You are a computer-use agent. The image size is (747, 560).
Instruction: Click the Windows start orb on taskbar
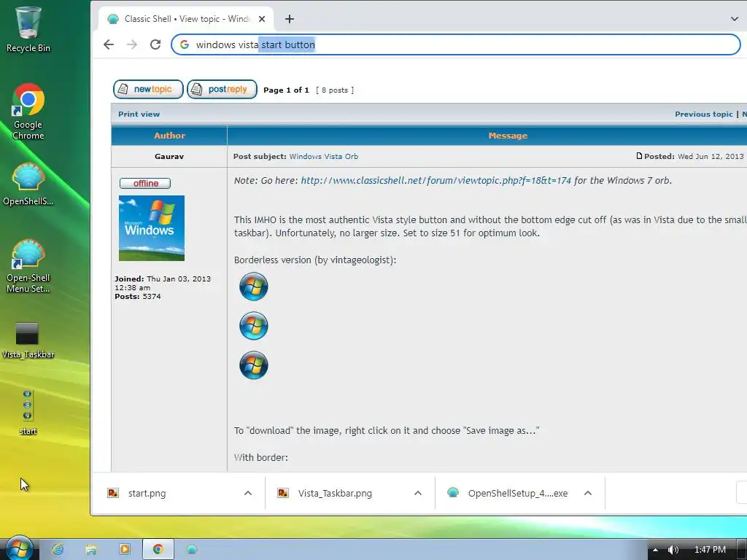(18, 548)
